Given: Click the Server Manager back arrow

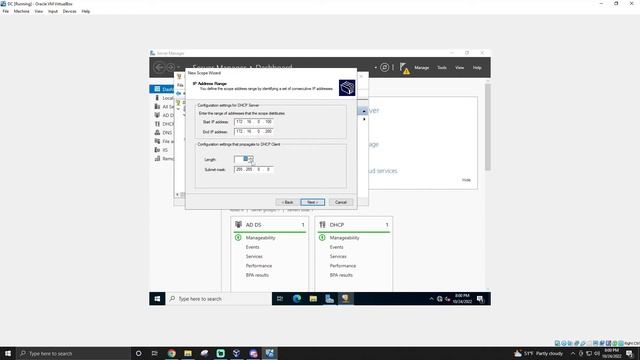Looking at the screenshot, I should (x=159, y=67).
